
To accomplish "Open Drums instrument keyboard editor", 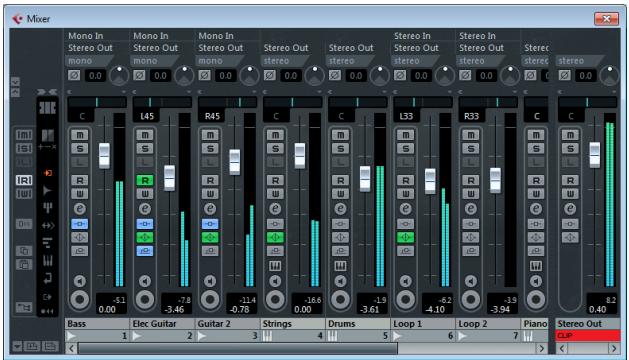I will click(341, 266).
